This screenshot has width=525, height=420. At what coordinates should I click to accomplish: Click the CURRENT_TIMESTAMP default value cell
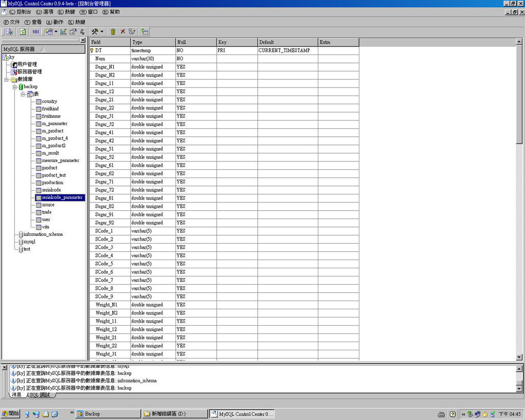288,51
